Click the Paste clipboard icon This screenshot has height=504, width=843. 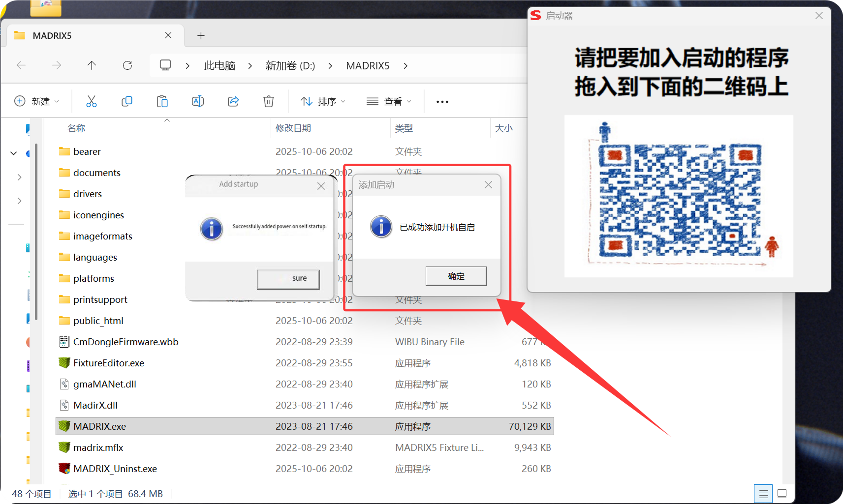(x=162, y=101)
